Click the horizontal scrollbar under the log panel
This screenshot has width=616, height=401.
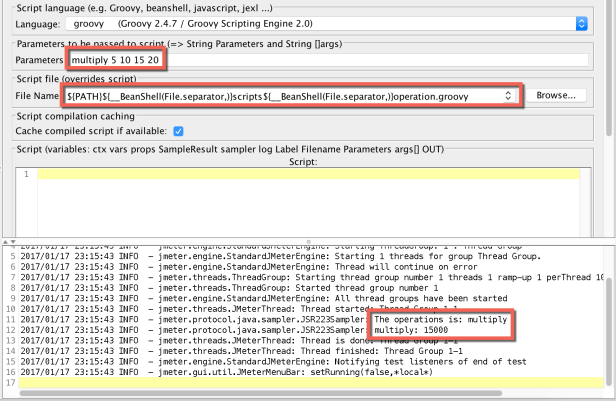300,395
